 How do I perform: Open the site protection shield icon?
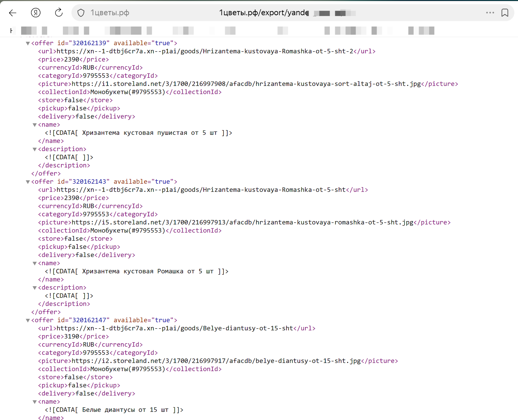point(81,13)
